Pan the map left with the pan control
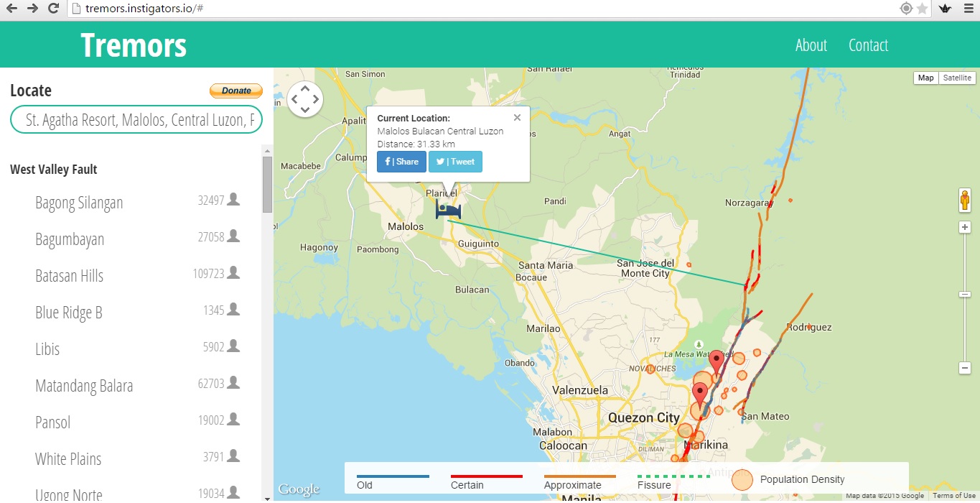 point(294,99)
